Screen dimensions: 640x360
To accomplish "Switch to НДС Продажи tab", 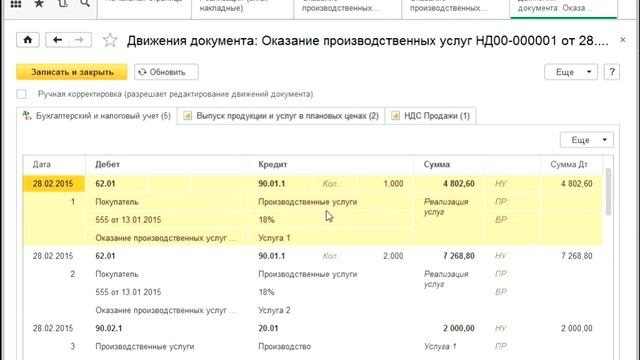I will coord(431,116).
